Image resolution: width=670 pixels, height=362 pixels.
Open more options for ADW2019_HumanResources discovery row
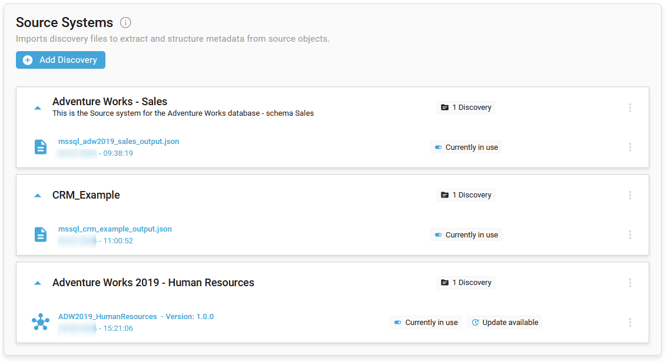pyautogui.click(x=630, y=322)
